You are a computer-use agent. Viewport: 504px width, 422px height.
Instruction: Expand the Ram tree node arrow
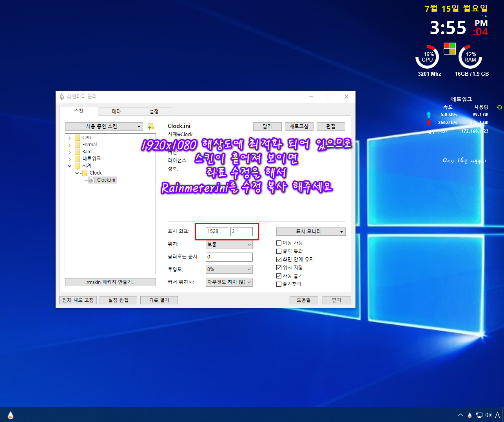70,152
